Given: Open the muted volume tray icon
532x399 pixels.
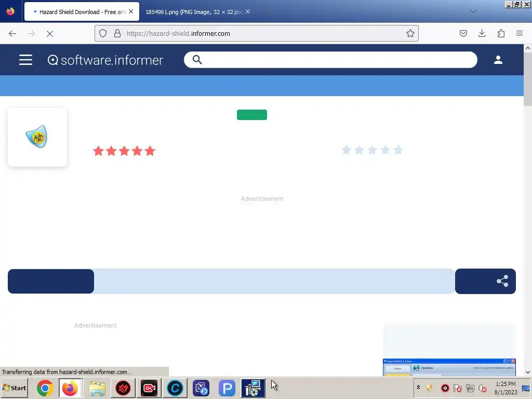Looking at the screenshot, I should tap(482, 388).
